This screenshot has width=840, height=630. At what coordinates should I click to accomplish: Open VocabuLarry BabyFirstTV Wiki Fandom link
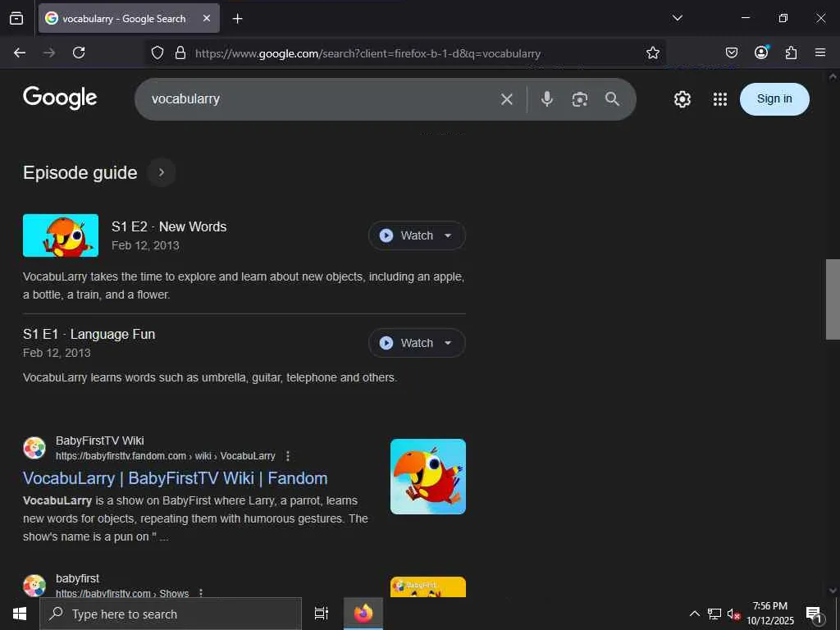click(x=176, y=478)
